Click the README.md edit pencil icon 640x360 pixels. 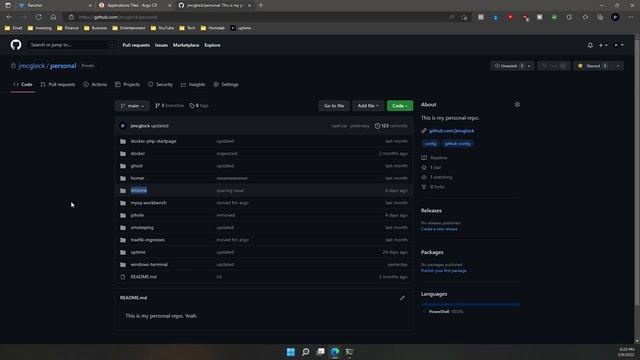(x=402, y=298)
